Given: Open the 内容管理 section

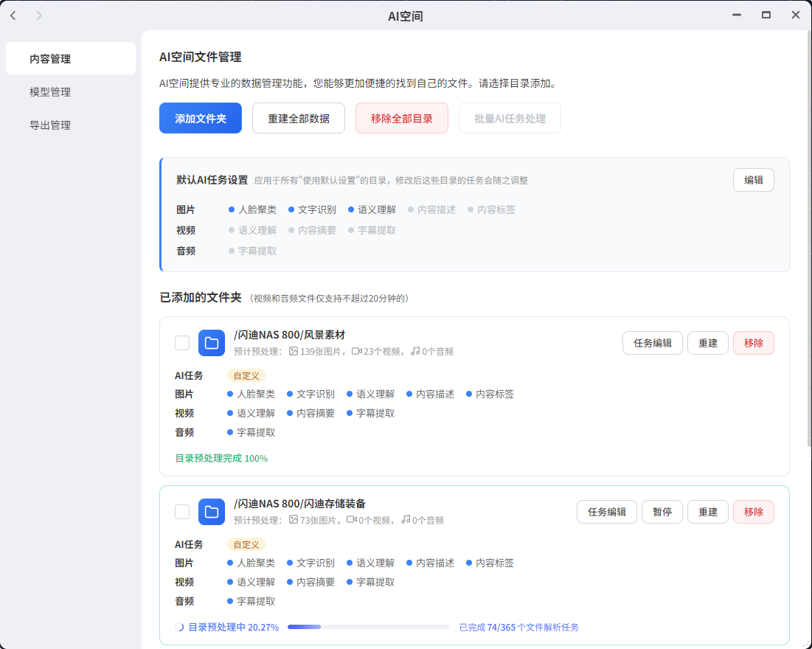Looking at the screenshot, I should point(71,58).
